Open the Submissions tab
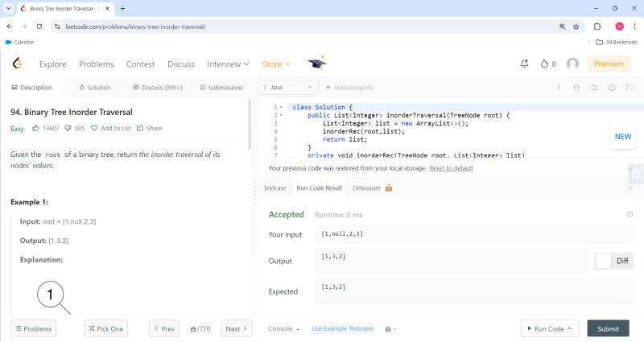644x342 pixels. coord(221,88)
